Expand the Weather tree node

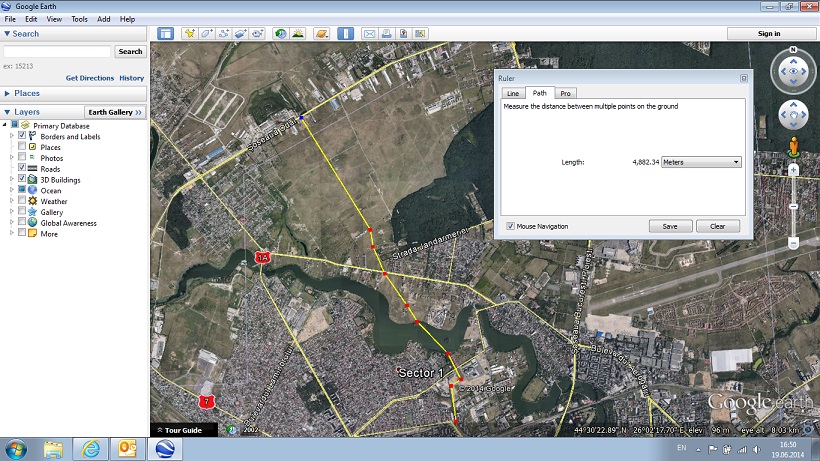(12, 201)
